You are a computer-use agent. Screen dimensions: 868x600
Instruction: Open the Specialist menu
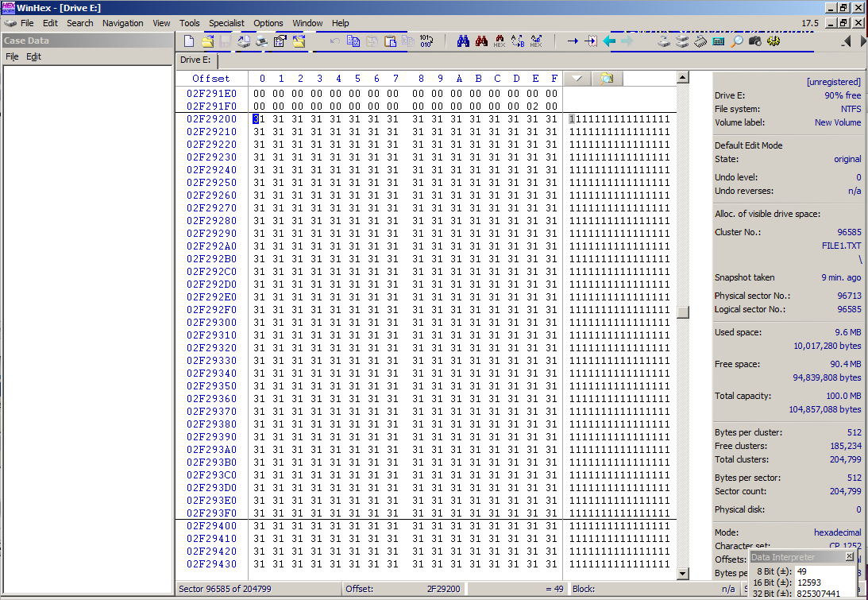[226, 23]
